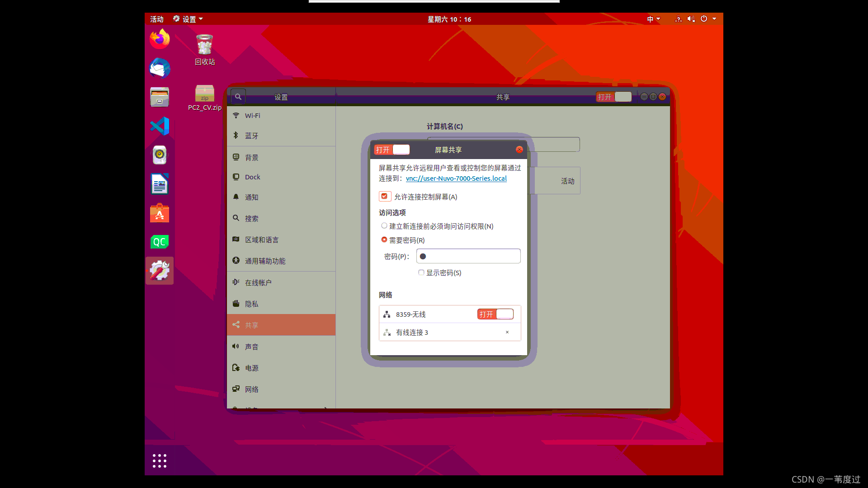Open Firefox from the dock
The height and width of the screenshot is (488, 868).
pos(160,39)
